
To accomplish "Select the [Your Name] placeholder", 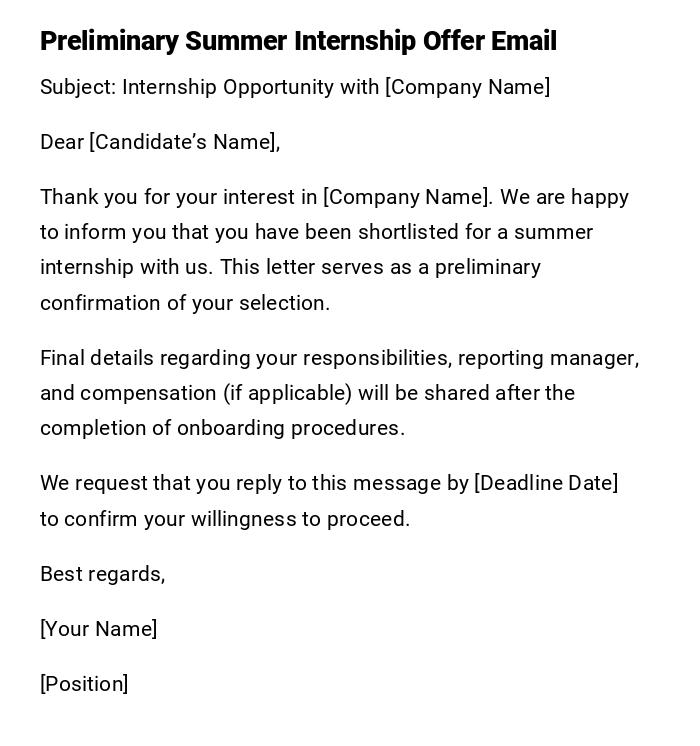I will (x=98, y=629).
